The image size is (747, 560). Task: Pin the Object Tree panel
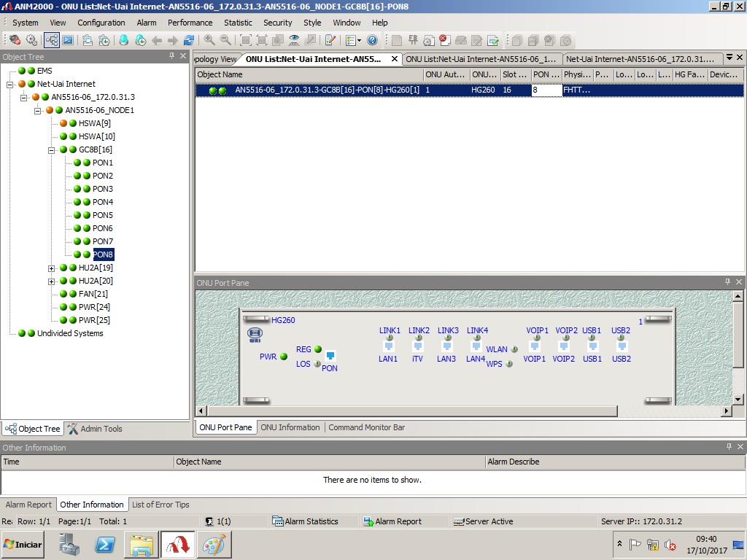[x=172, y=56]
